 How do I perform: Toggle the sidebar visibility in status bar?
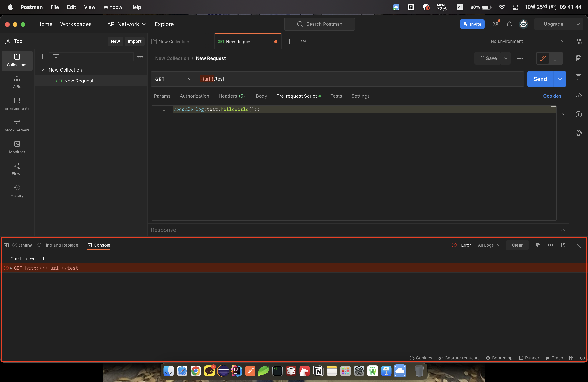pyautogui.click(x=6, y=245)
